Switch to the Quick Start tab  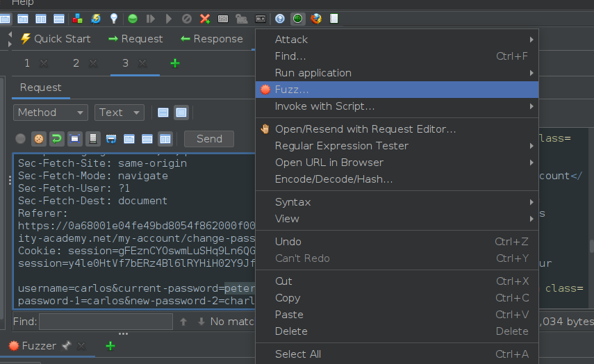[56, 39]
